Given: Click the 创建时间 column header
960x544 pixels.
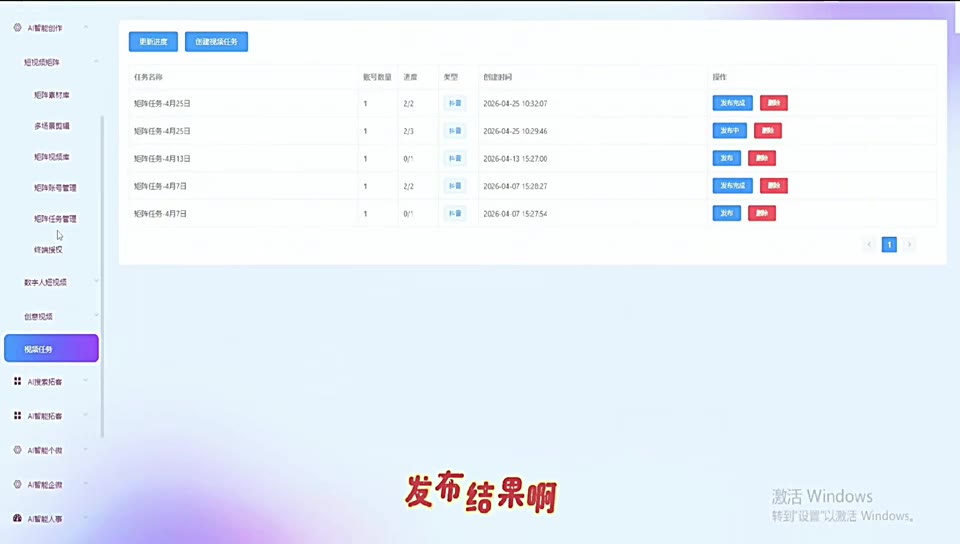Looking at the screenshot, I should [497, 77].
